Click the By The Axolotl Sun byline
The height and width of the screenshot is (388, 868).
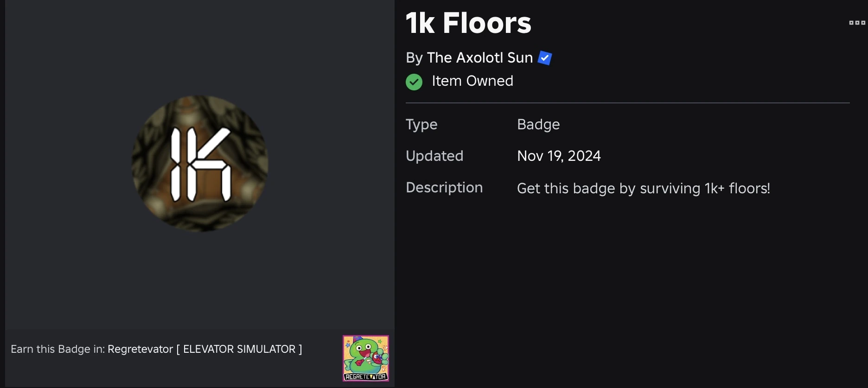(468, 57)
